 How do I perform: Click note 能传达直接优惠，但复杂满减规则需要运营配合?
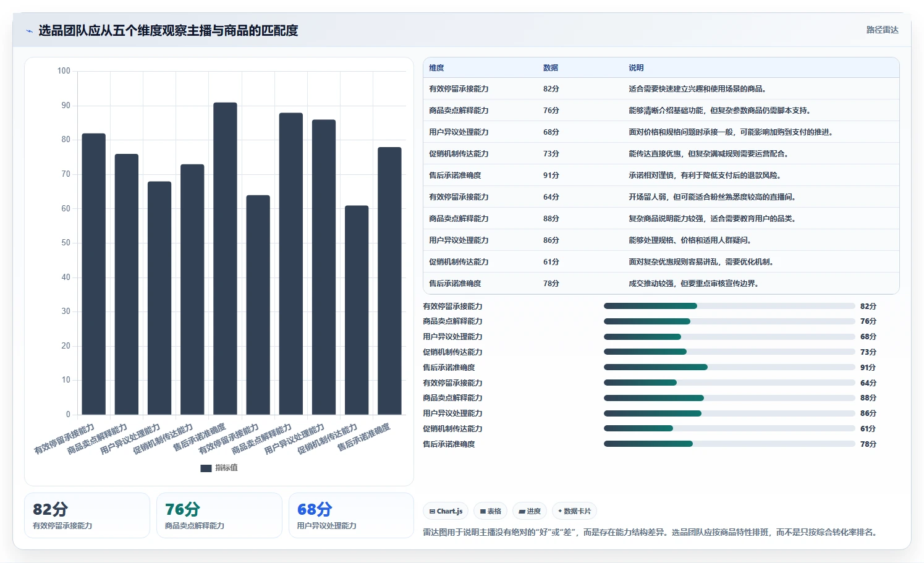tap(709, 154)
